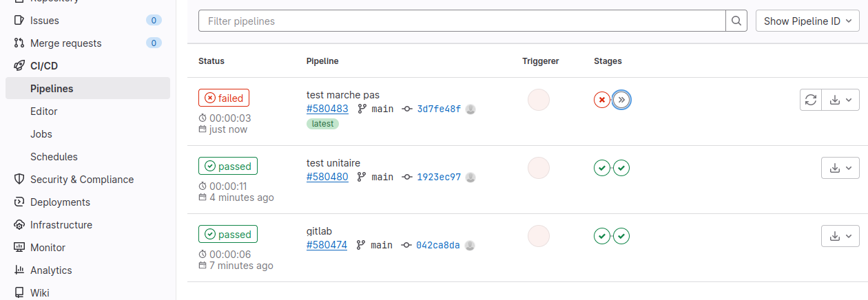Expand download artifacts dropdown for pipeline #580483
868x300 pixels.
click(x=840, y=100)
